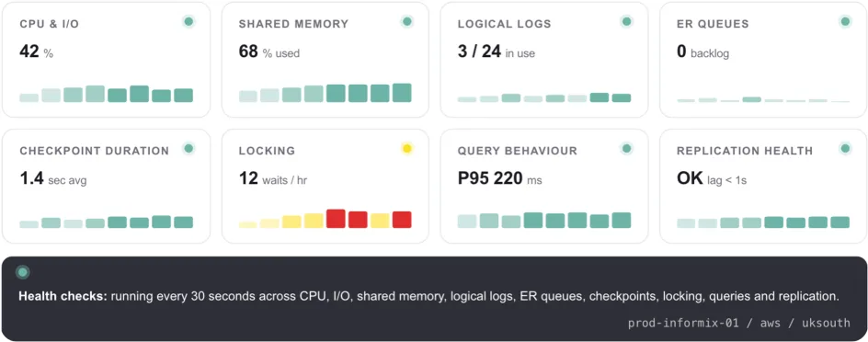The width and height of the screenshot is (868, 342).
Task: Click the first pale yellow Locking bar
Action: click(248, 224)
